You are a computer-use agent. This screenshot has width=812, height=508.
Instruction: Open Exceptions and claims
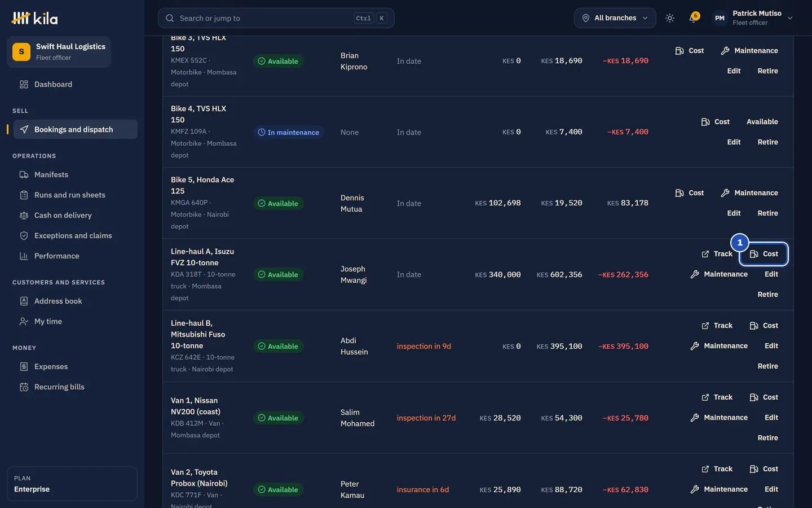(x=76, y=235)
